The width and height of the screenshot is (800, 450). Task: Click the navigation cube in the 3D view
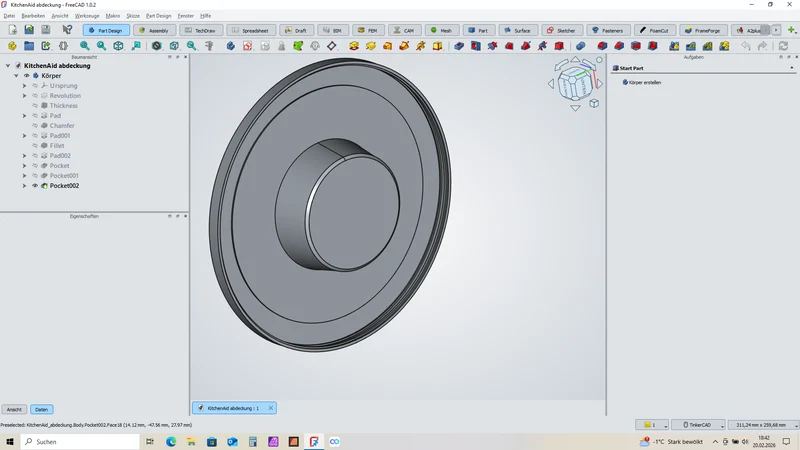pos(575,84)
